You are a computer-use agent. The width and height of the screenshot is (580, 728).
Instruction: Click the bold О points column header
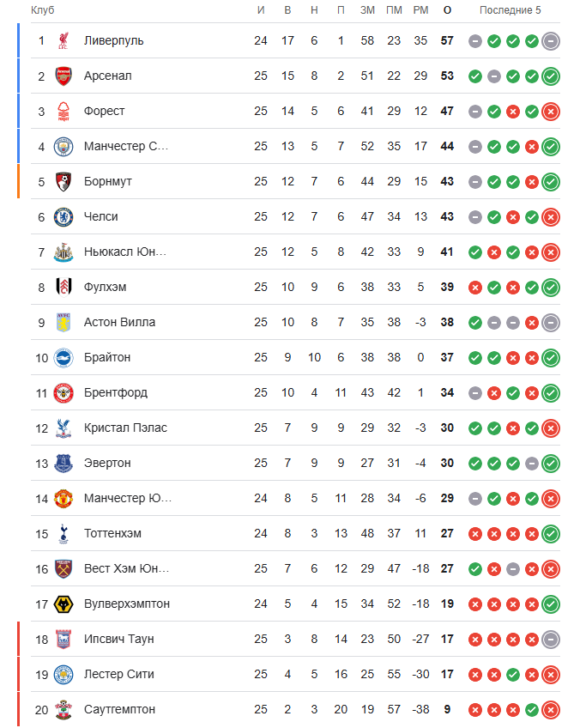tap(447, 9)
